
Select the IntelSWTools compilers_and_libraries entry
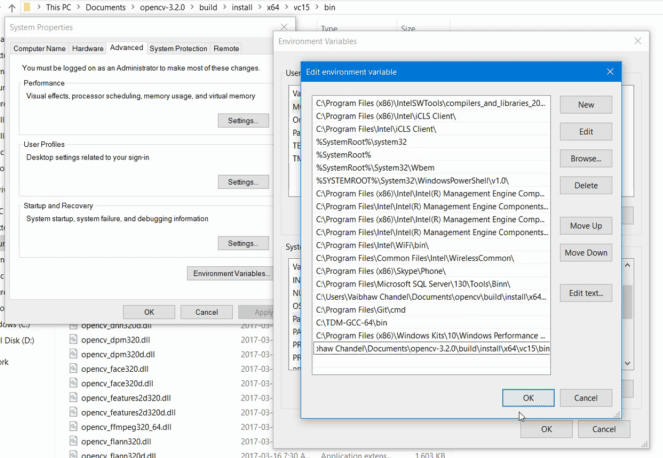tap(432, 103)
